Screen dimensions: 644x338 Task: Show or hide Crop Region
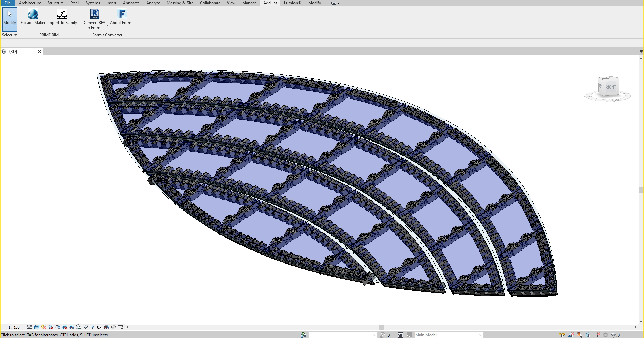pyautogui.click(x=71, y=327)
